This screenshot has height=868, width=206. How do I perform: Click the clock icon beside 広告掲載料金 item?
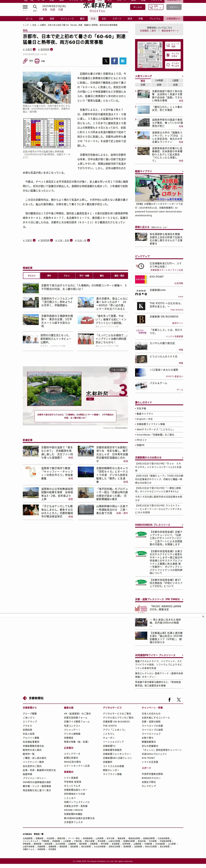[x=141, y=266]
